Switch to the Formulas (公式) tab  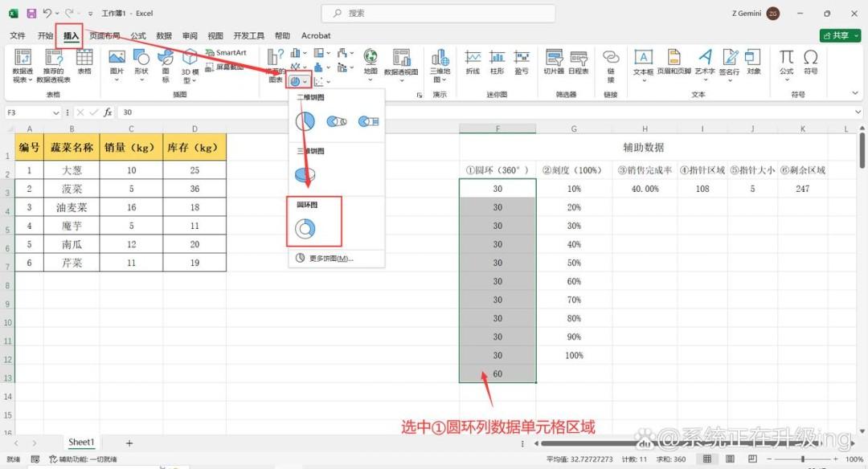pos(138,35)
